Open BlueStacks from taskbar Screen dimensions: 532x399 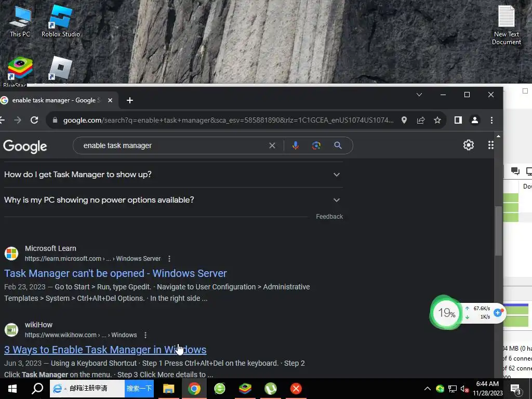coord(245,389)
